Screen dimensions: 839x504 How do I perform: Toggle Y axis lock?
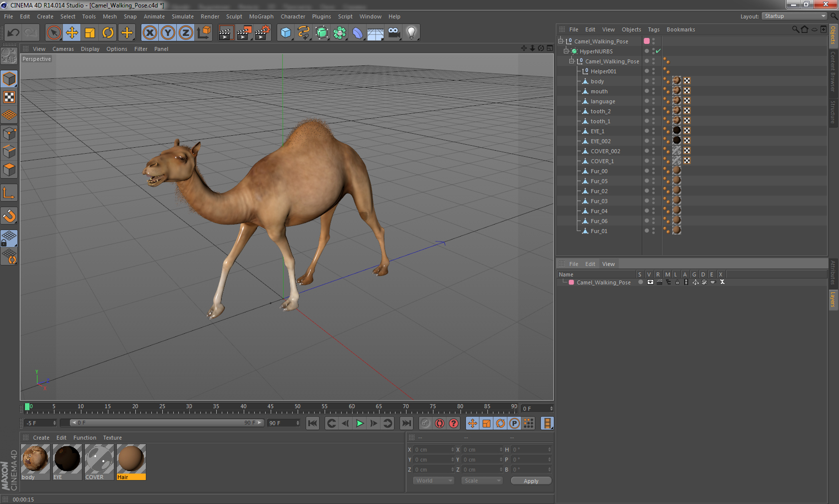[x=168, y=33]
